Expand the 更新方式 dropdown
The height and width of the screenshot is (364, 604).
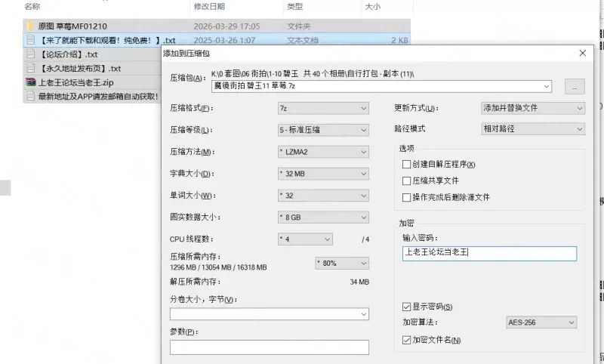pyautogui.click(x=533, y=108)
